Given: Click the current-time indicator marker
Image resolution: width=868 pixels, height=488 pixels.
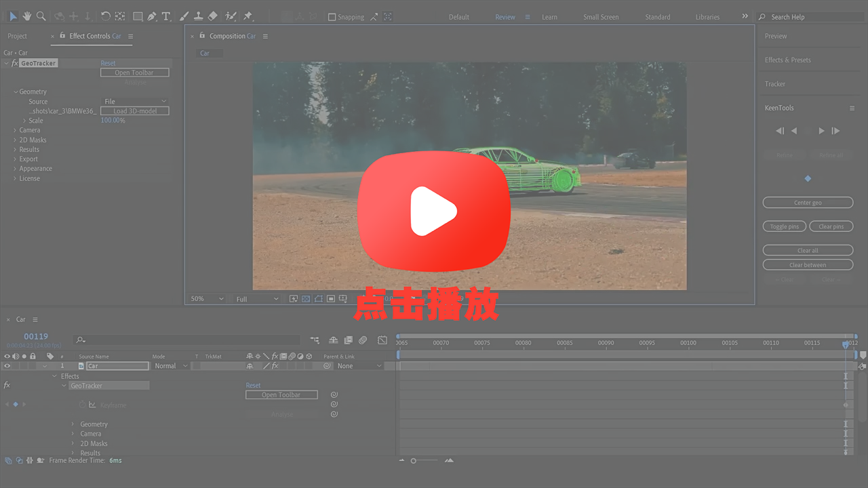Looking at the screenshot, I should [x=846, y=344].
